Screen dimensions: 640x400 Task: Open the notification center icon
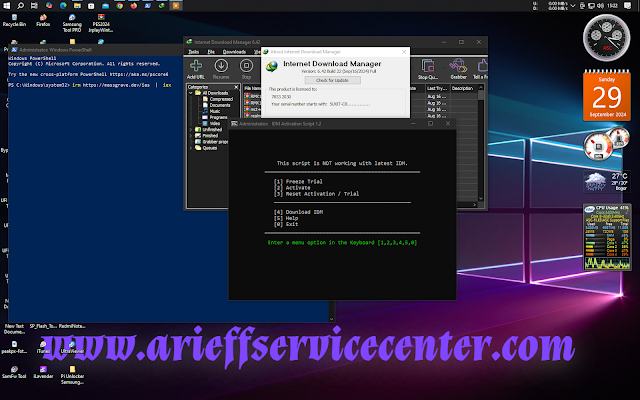coord(627,6)
